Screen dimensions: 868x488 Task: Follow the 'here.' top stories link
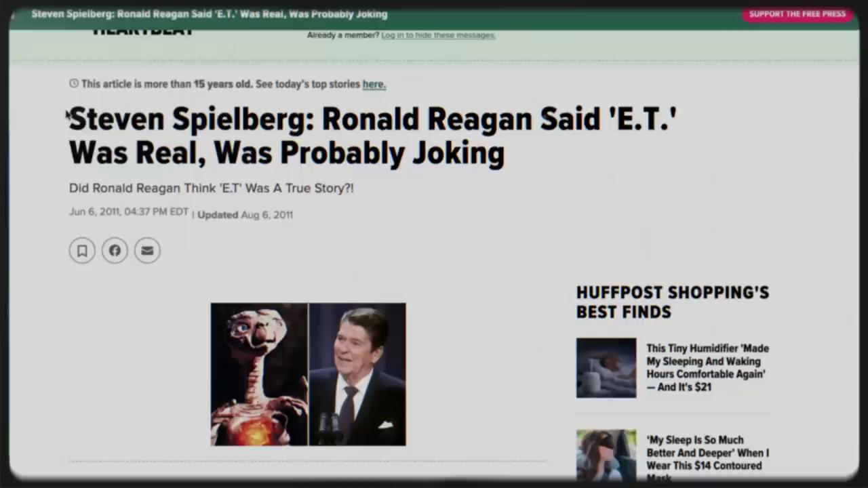click(374, 84)
